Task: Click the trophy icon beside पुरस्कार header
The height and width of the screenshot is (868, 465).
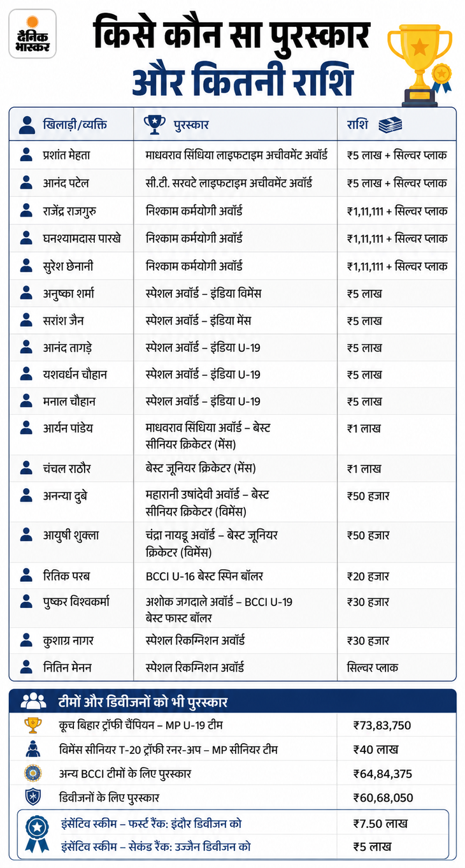Action: [x=155, y=124]
